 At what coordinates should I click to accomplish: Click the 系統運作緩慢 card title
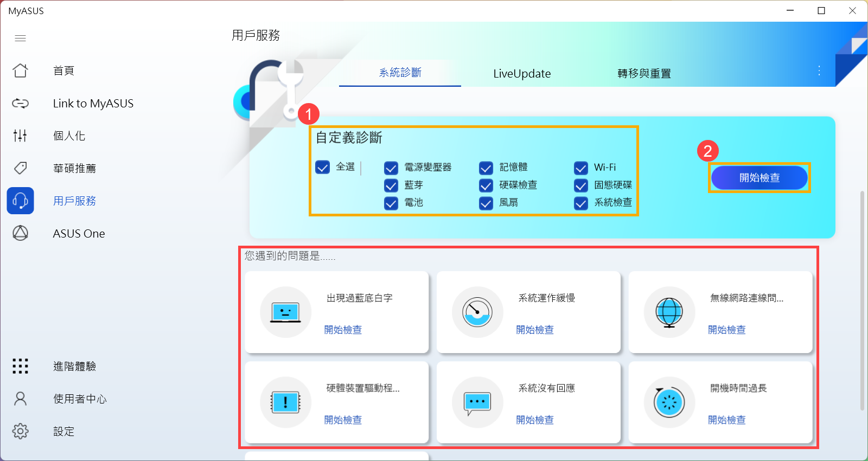coord(546,298)
